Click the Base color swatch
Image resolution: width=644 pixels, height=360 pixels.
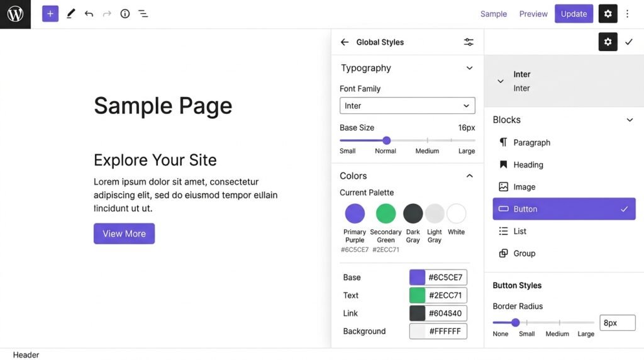coord(418,278)
